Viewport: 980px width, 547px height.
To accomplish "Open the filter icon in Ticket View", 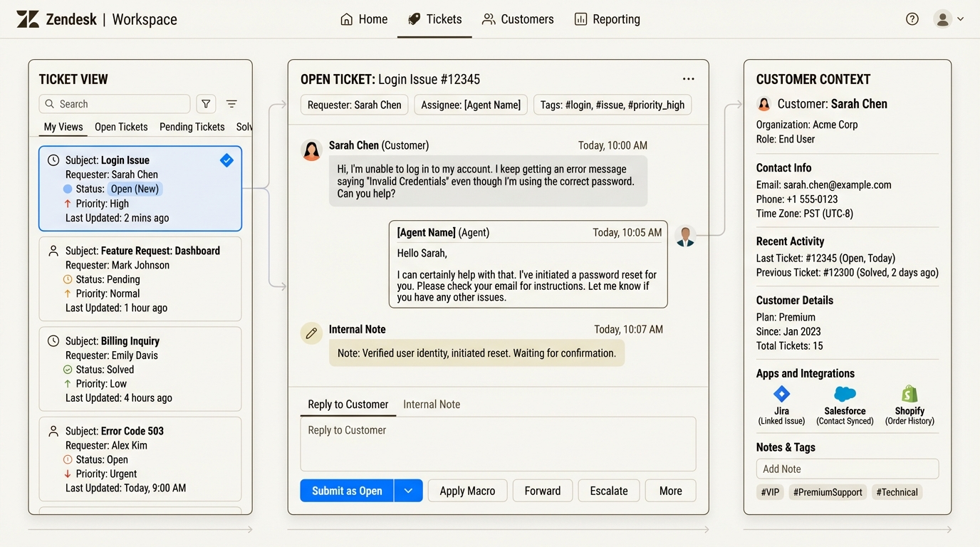I will click(206, 103).
